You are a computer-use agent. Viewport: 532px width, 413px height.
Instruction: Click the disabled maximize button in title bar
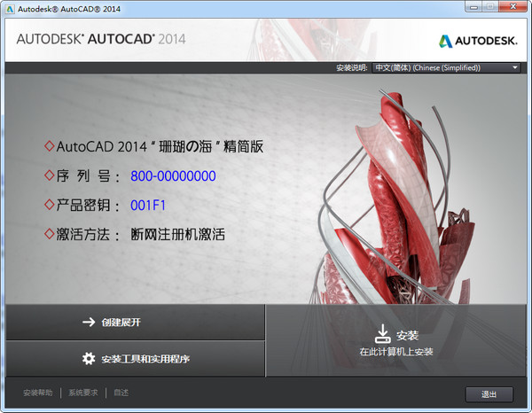click(x=490, y=6)
